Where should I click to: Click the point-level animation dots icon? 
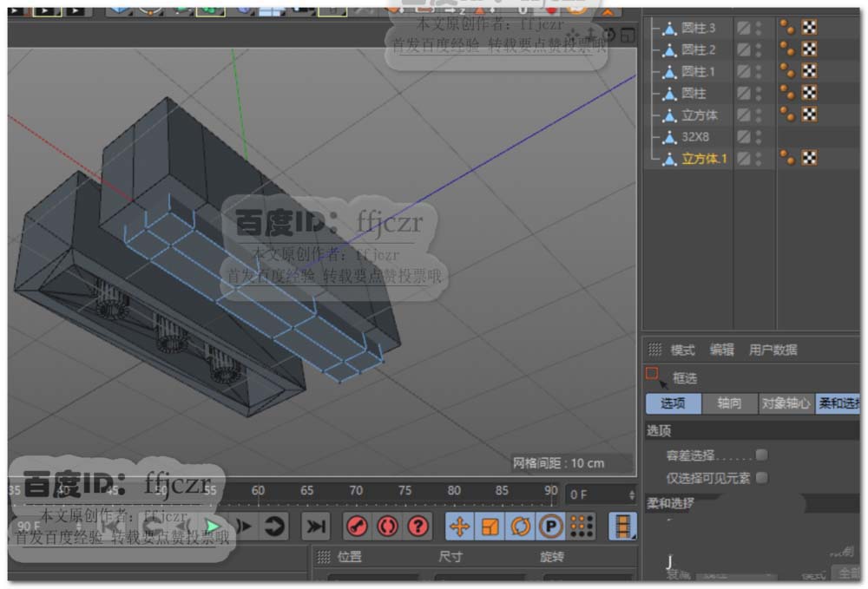point(582,527)
